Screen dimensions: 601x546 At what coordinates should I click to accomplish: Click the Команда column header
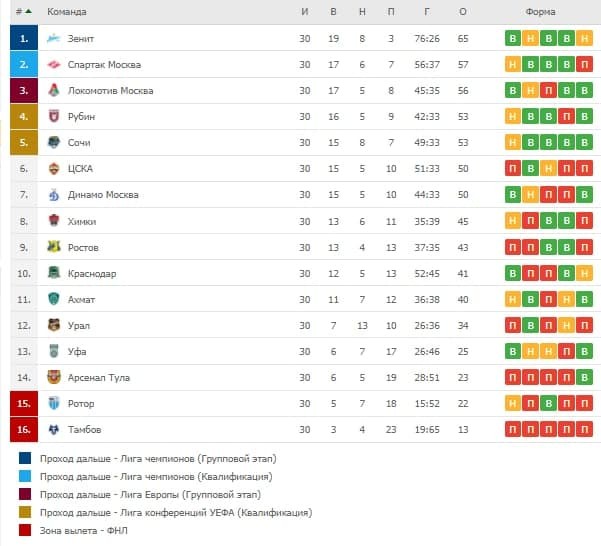click(x=67, y=12)
